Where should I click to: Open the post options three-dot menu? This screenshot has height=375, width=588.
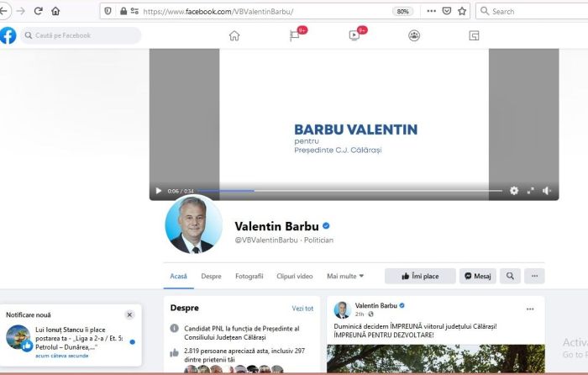point(530,309)
